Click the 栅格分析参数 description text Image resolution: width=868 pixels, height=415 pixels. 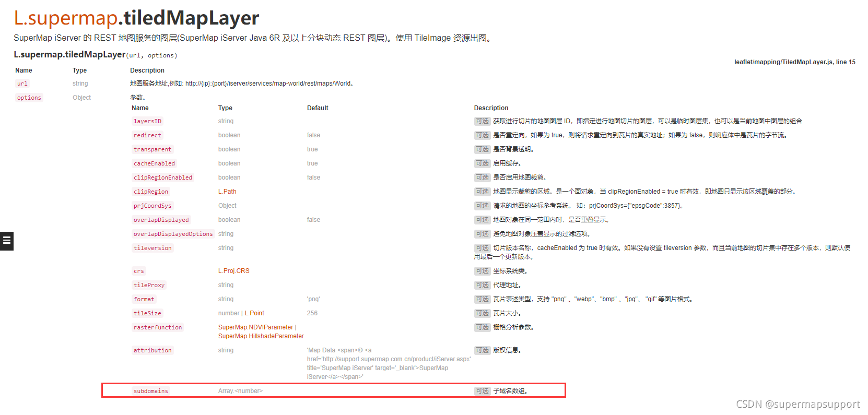pos(513,327)
